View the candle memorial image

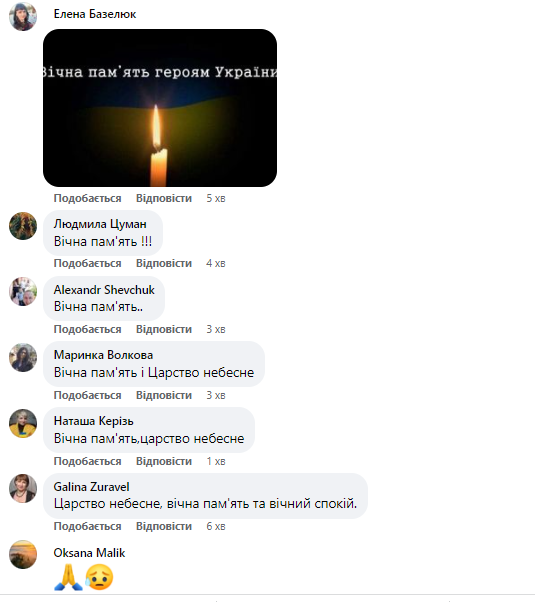(x=160, y=108)
